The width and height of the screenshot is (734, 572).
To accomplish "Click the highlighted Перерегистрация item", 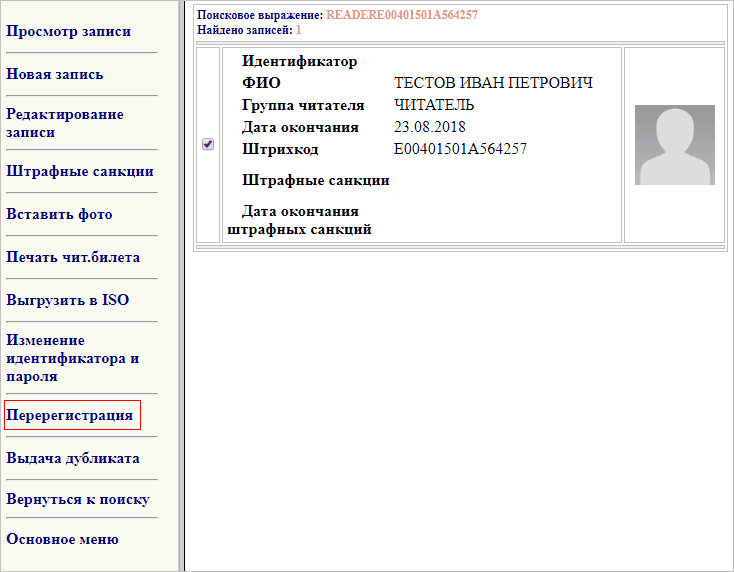I will click(70, 415).
